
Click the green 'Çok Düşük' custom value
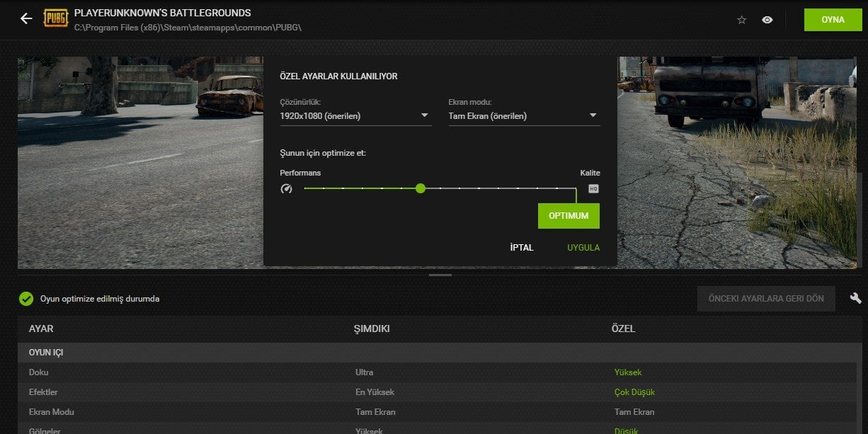pos(635,392)
